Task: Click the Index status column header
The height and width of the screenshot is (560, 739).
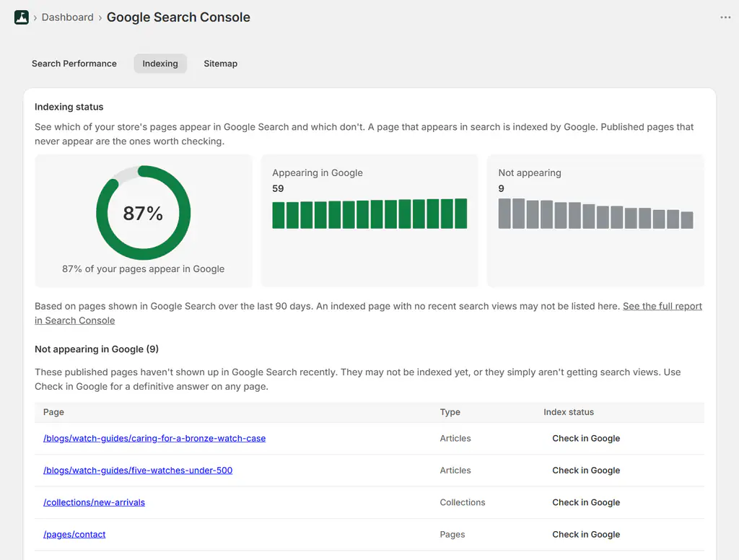Action: click(569, 412)
